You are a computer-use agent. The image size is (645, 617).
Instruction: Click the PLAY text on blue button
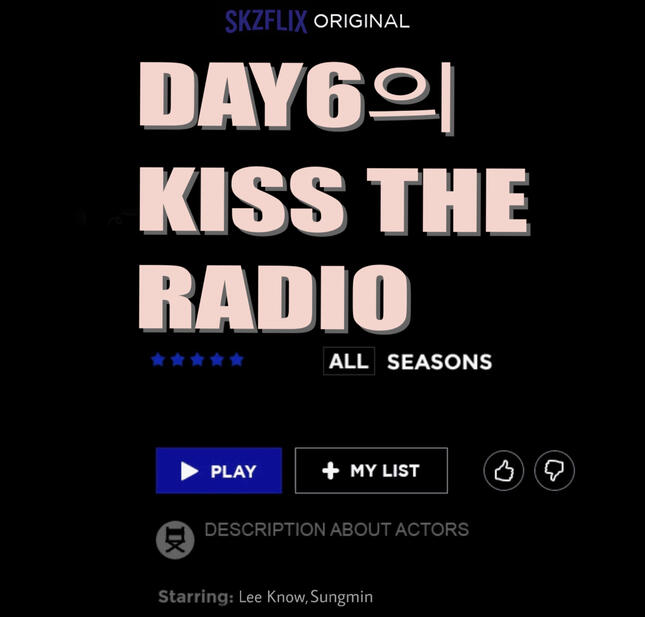(233, 471)
